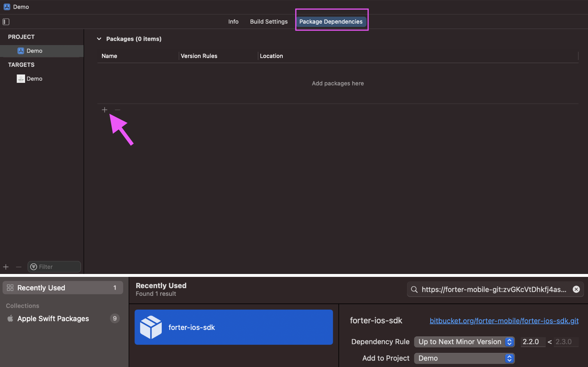Click the Apple Swift Packages count badge 9
This screenshot has width=588, height=367.
coord(115,319)
